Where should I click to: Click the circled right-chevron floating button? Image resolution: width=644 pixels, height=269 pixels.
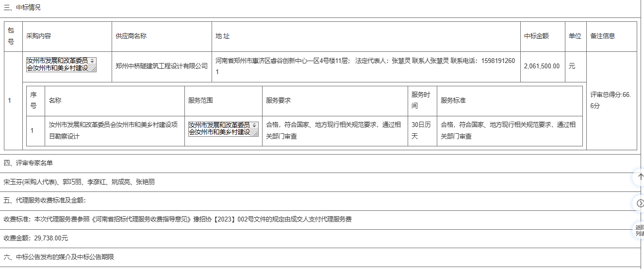pos(640,203)
